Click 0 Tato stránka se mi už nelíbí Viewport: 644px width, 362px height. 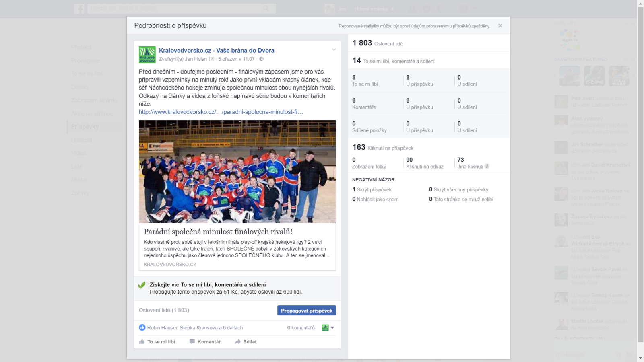(461, 199)
